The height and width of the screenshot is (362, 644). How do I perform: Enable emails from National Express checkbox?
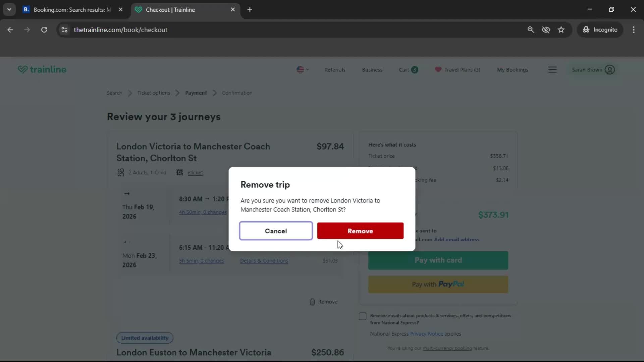(362, 316)
